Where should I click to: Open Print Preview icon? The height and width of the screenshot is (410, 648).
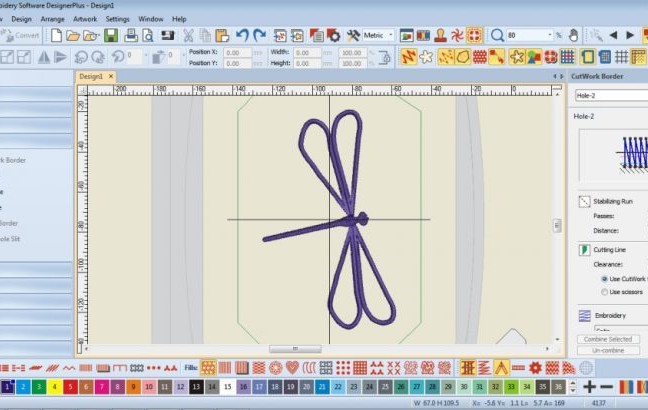click(148, 36)
